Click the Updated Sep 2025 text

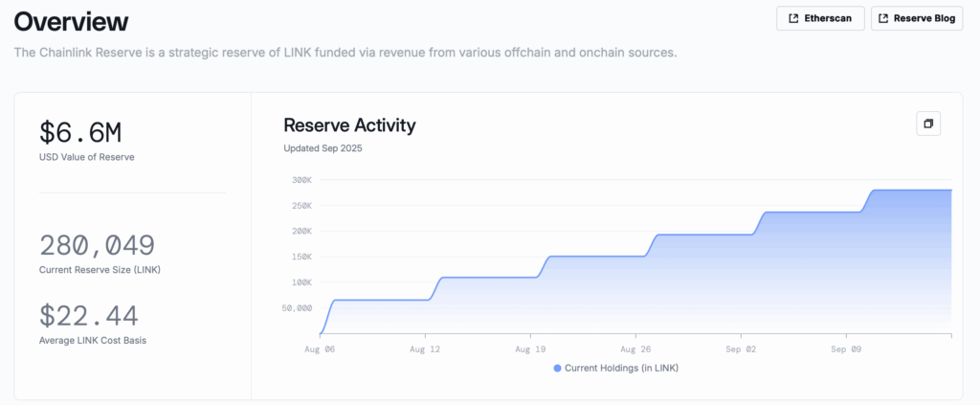pyautogui.click(x=323, y=148)
